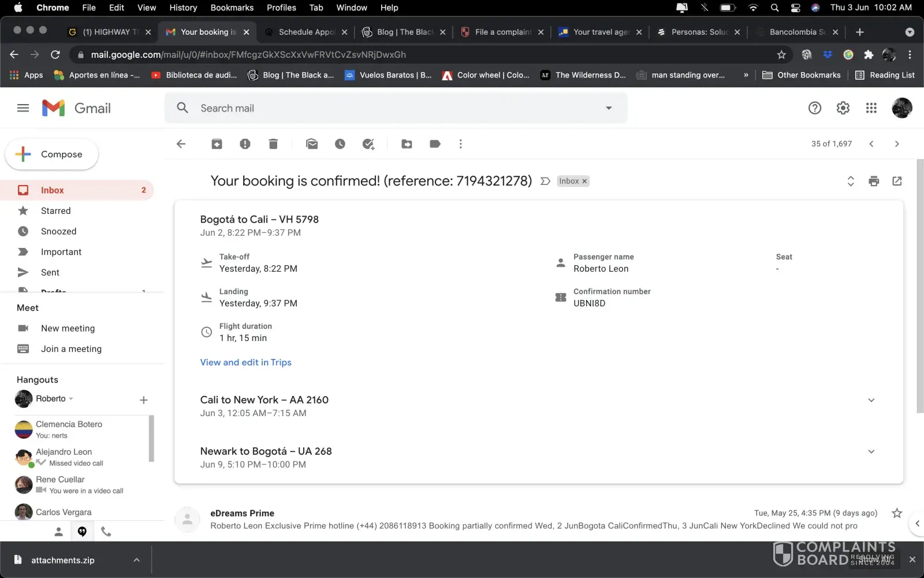924x578 pixels.
Task: Expand Cali to New York flight details
Action: [871, 400]
